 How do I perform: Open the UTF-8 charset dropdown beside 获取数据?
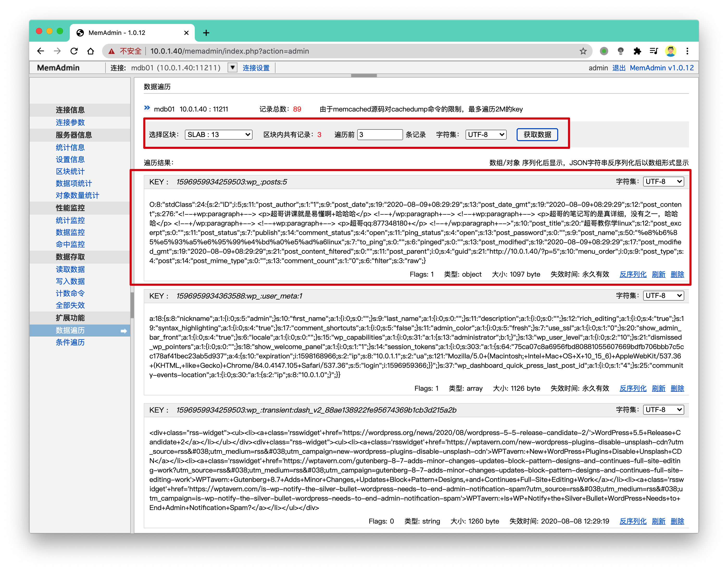point(486,135)
